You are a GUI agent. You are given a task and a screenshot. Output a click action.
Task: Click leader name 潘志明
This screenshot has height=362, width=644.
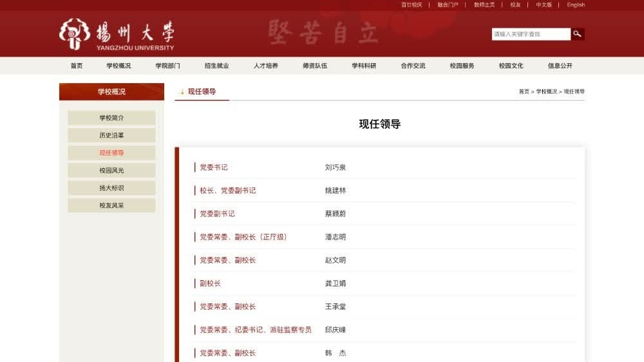(335, 237)
